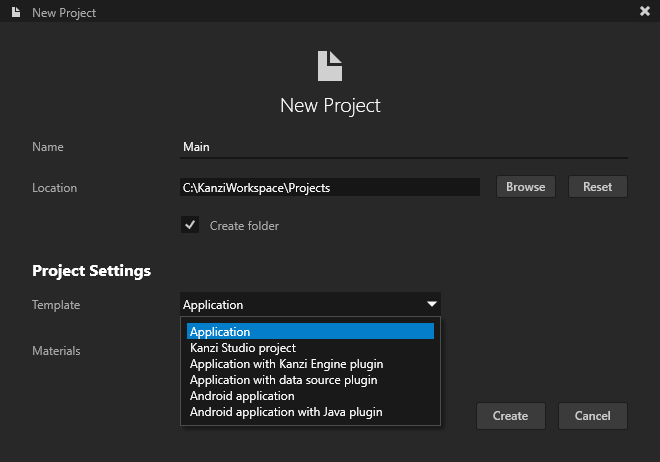Create the new project
The height and width of the screenshot is (462, 660).
(x=511, y=416)
